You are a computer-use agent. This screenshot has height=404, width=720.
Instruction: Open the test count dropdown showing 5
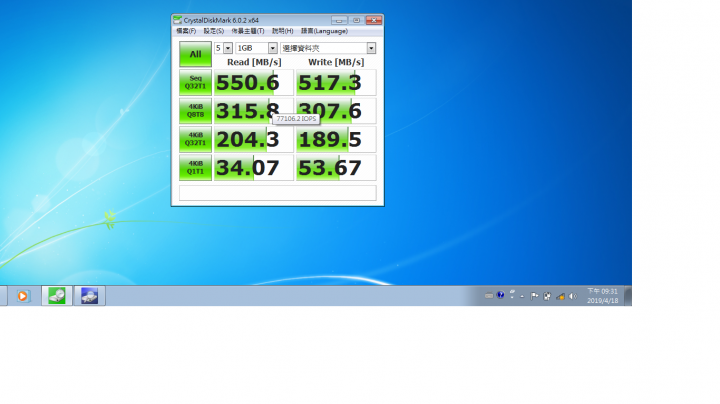223,48
